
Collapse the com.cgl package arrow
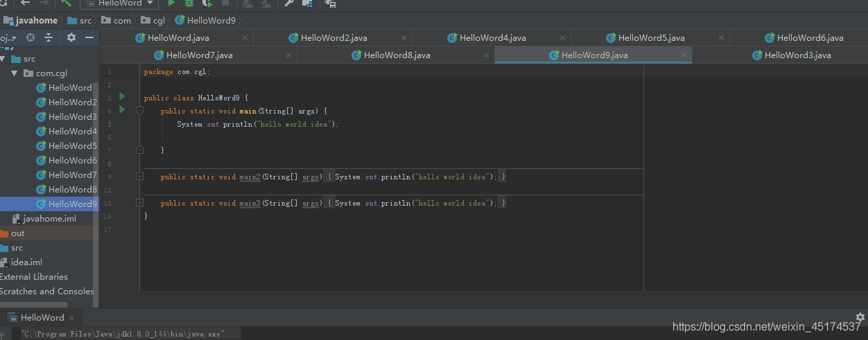tap(15, 73)
